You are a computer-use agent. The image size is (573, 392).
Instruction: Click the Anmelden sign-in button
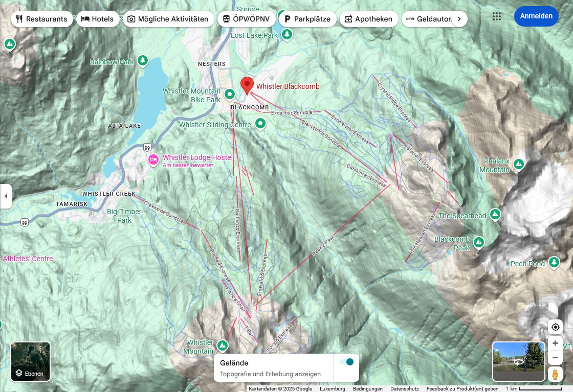coord(536,16)
